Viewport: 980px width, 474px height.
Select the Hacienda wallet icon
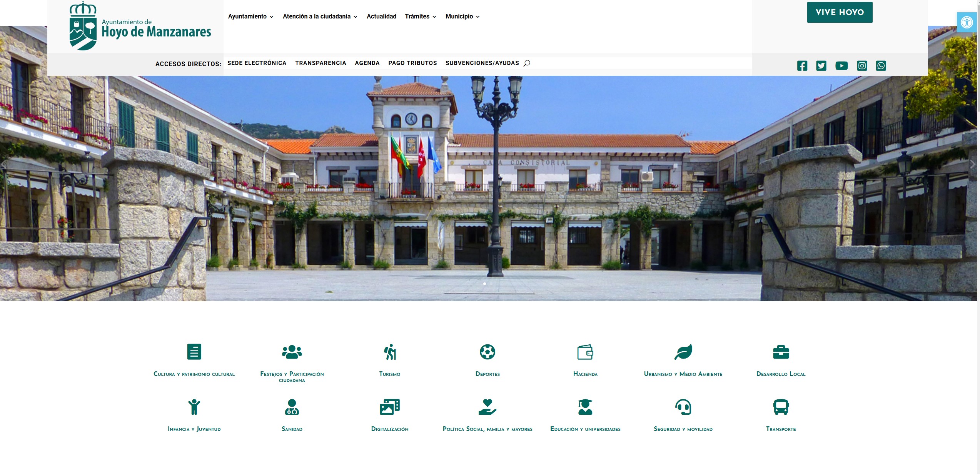tap(585, 352)
